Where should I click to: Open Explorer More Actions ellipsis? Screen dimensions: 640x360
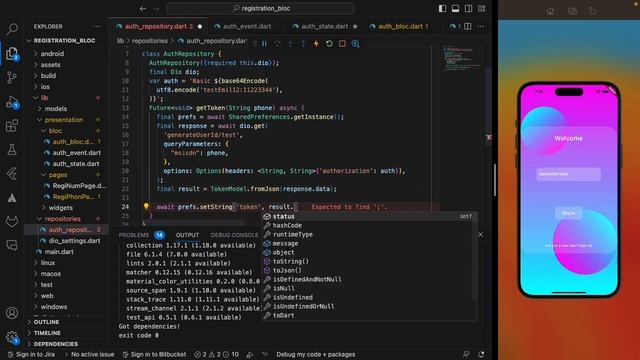click(x=97, y=27)
